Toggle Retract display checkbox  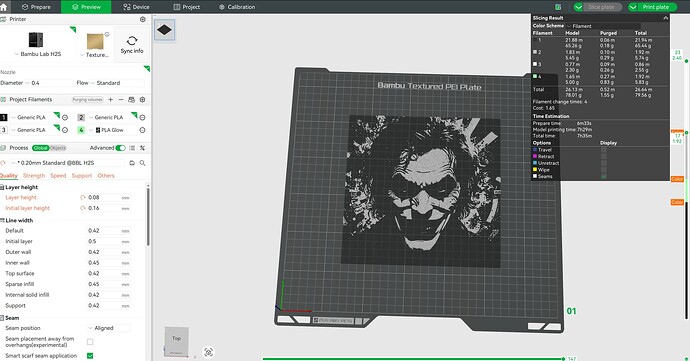click(x=604, y=157)
